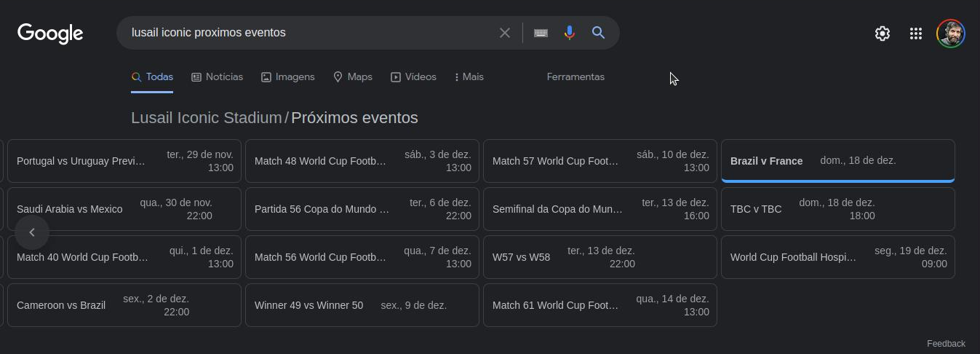The width and height of the screenshot is (980, 354).
Task: Switch to the Notícias tab
Action: click(217, 77)
